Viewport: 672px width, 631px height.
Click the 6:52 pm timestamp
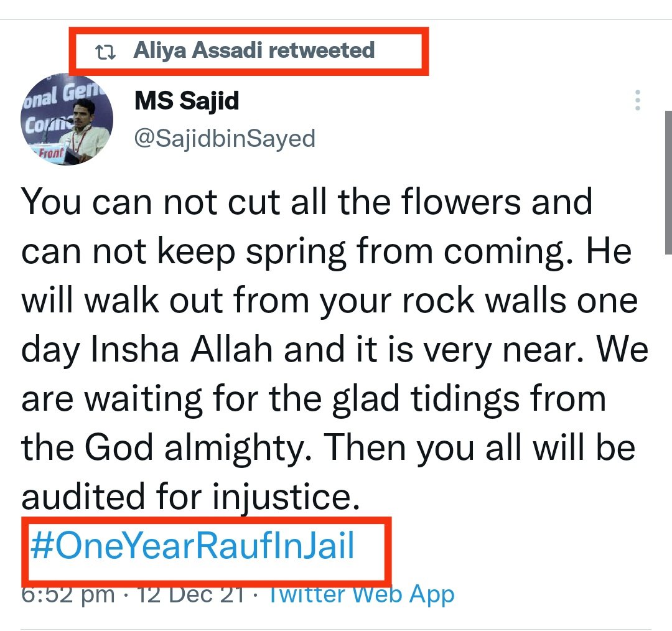coord(68,594)
